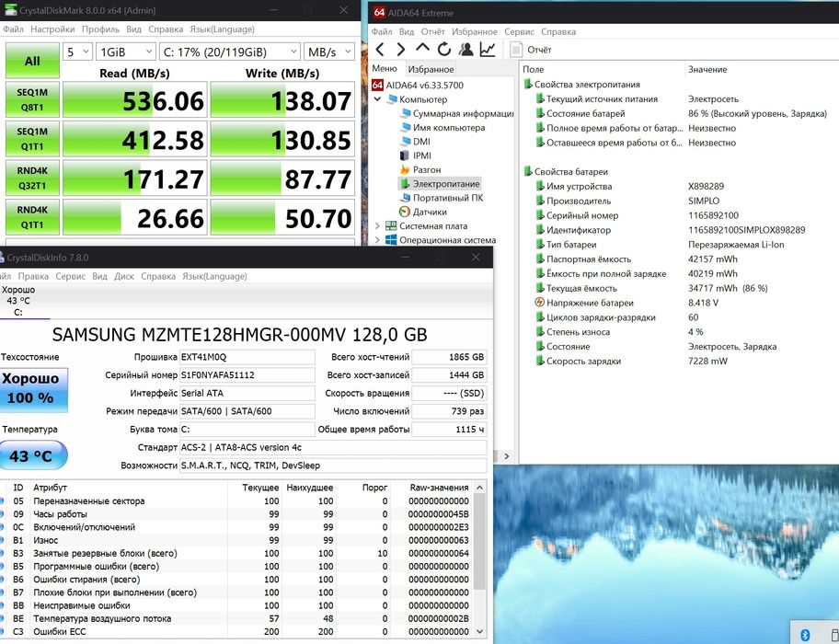Select Портативный ПК tree item
This screenshot has width=839, height=644.
(x=441, y=198)
